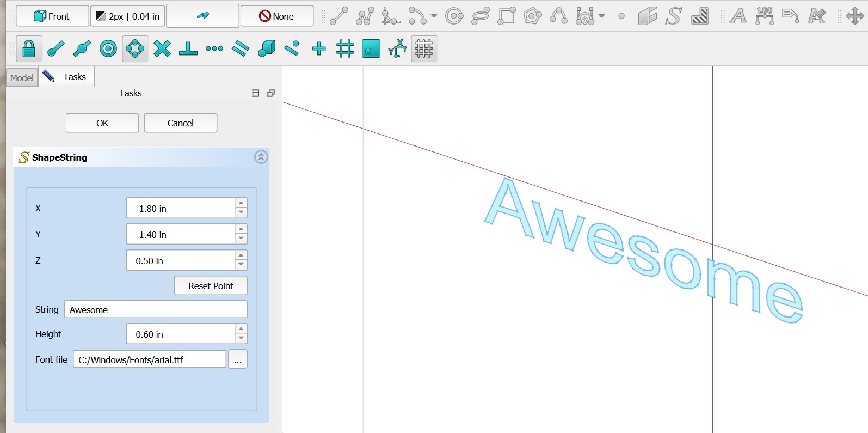
Task: Select the Tasks tab
Action: (67, 77)
